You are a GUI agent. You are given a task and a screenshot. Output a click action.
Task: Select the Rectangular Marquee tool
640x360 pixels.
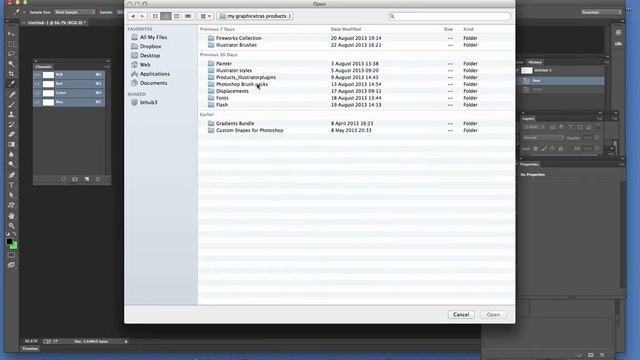click(x=11, y=44)
